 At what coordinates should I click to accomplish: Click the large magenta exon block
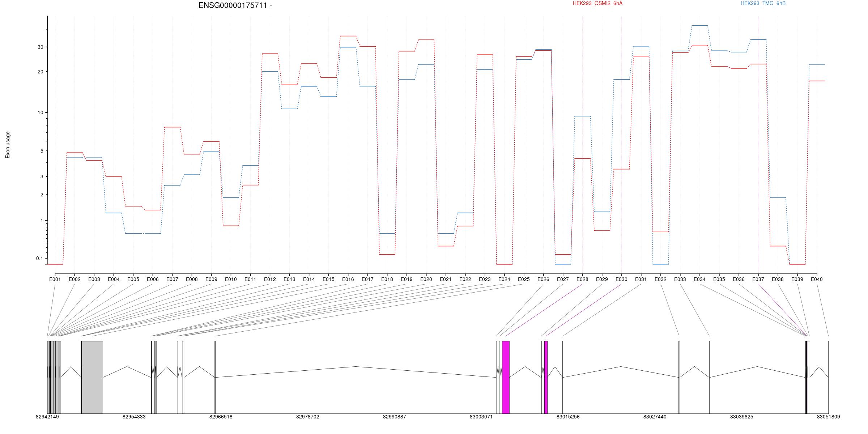coord(506,377)
